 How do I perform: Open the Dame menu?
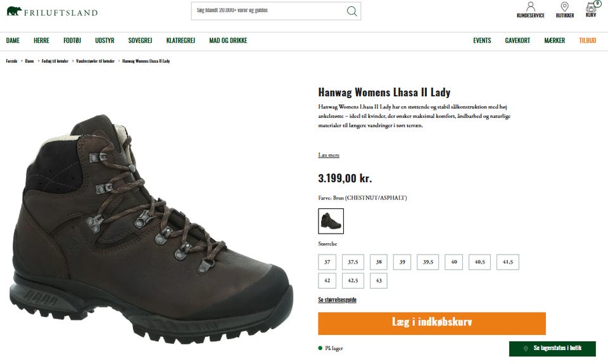(13, 41)
